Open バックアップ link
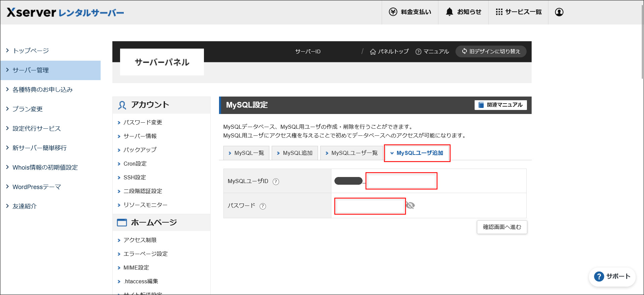 pyautogui.click(x=140, y=150)
